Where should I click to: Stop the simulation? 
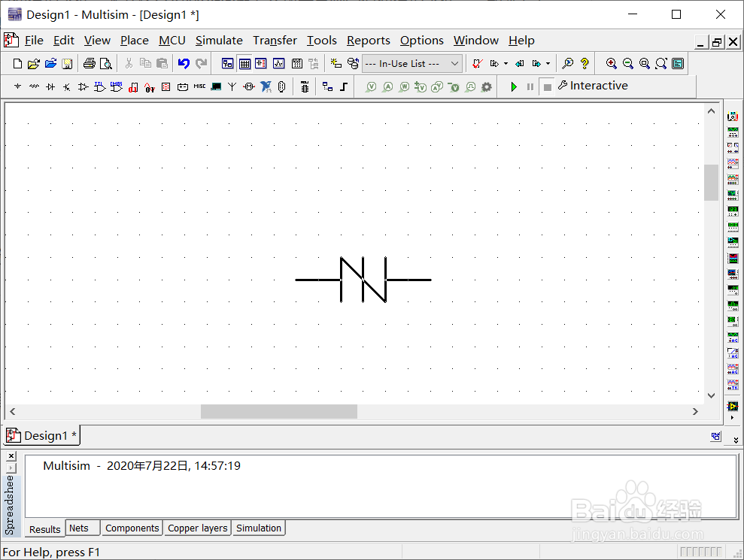[x=547, y=87]
